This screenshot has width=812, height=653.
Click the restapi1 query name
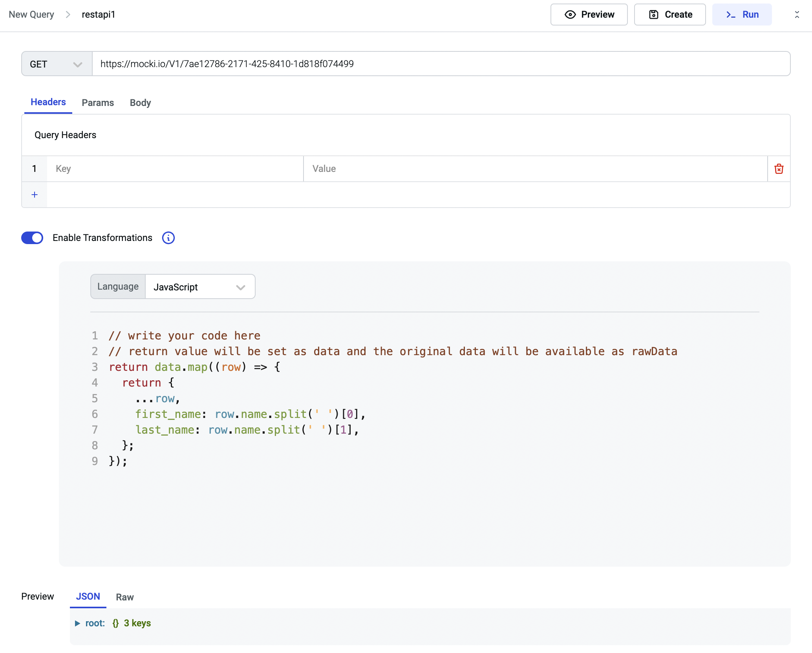pyautogui.click(x=99, y=15)
